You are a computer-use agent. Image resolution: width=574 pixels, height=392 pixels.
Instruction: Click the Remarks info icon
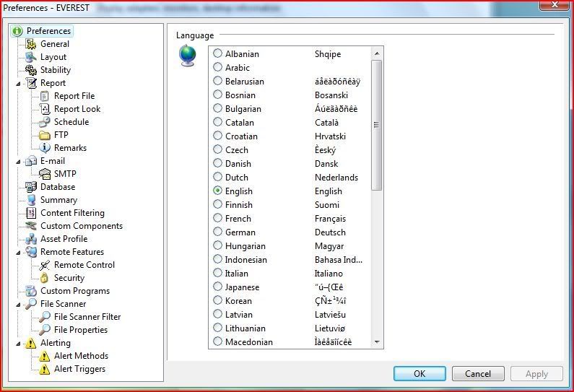(44, 148)
